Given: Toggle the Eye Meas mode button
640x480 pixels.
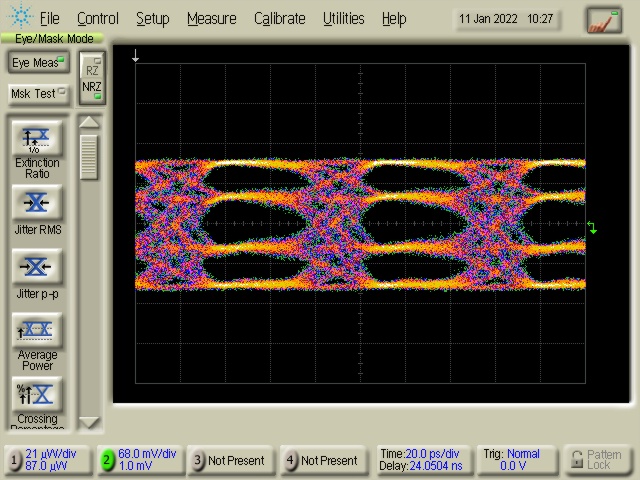Looking at the screenshot, I should tap(38, 63).
